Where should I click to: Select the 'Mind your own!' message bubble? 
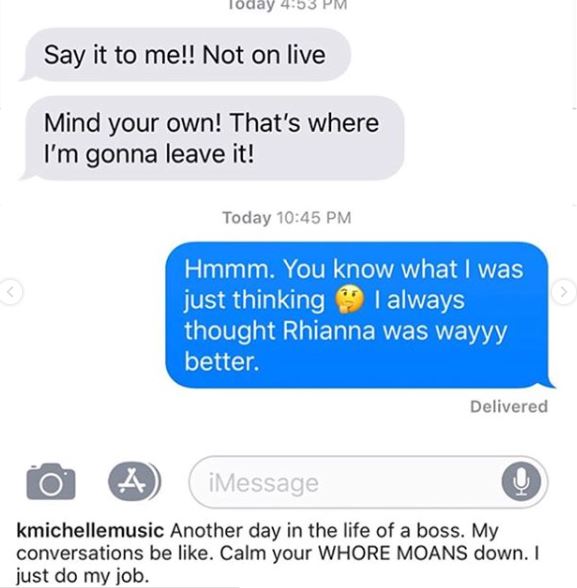coord(212,138)
